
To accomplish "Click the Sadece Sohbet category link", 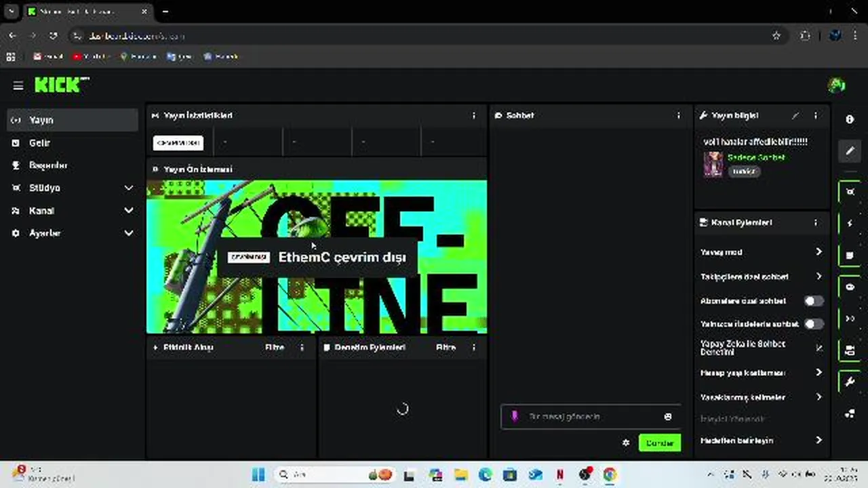I will point(756,157).
